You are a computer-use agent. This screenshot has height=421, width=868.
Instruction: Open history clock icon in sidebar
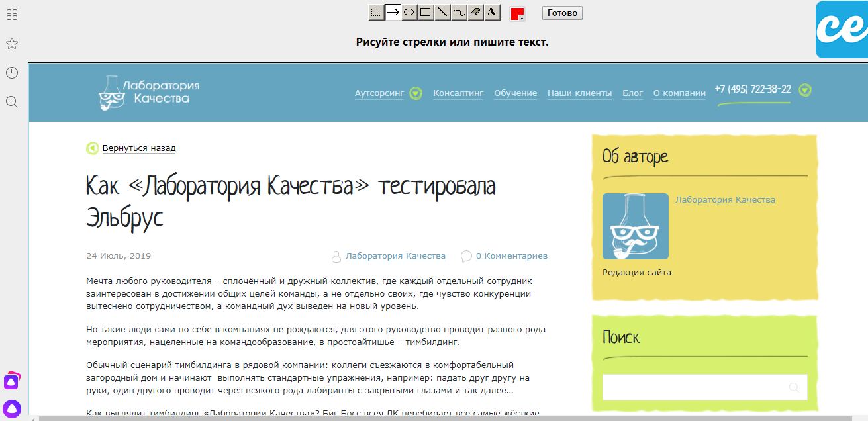11,73
